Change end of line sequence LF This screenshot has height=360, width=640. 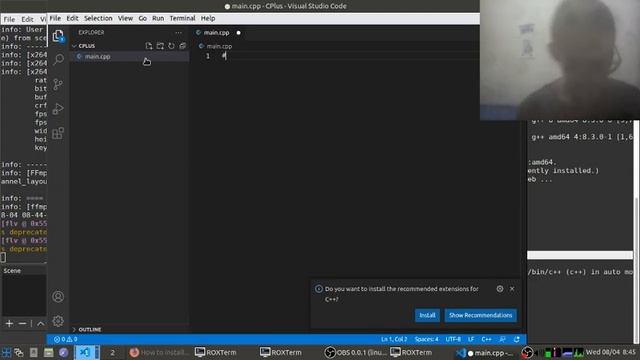click(x=471, y=339)
